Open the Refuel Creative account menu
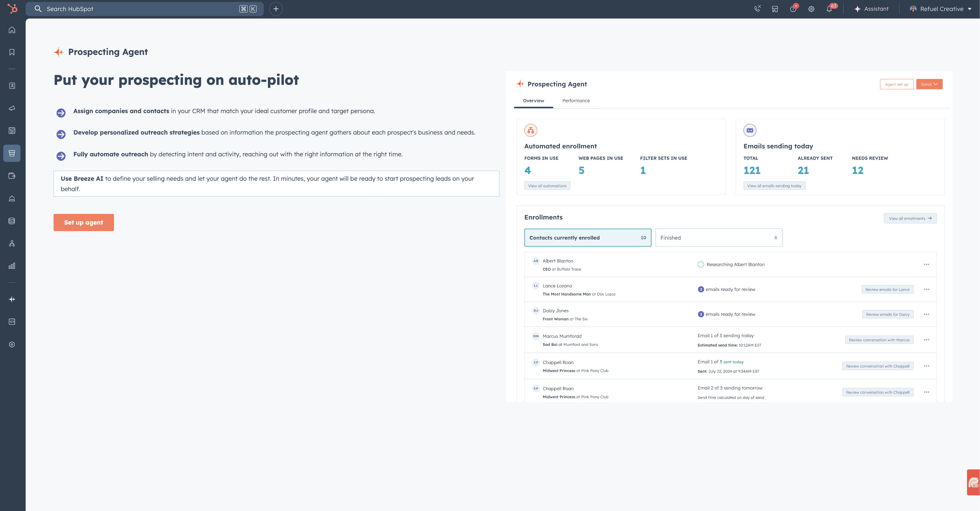This screenshot has width=980, height=511. pyautogui.click(x=940, y=9)
